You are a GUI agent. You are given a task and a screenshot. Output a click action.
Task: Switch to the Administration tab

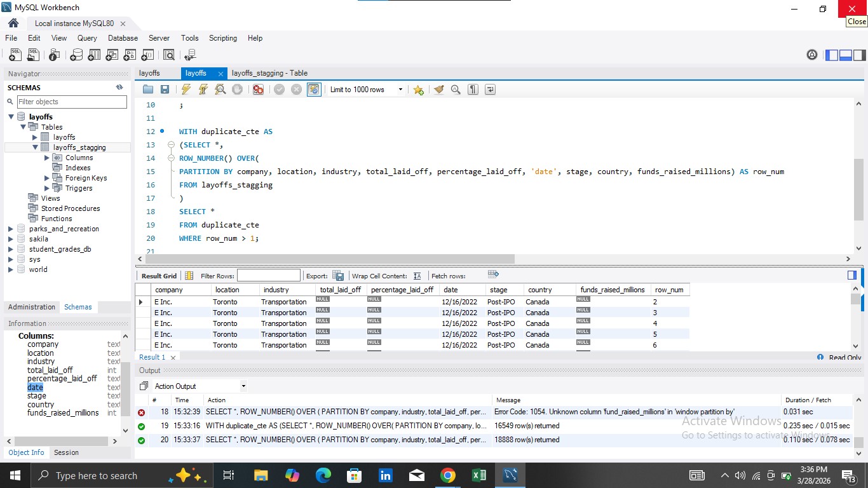click(x=32, y=307)
